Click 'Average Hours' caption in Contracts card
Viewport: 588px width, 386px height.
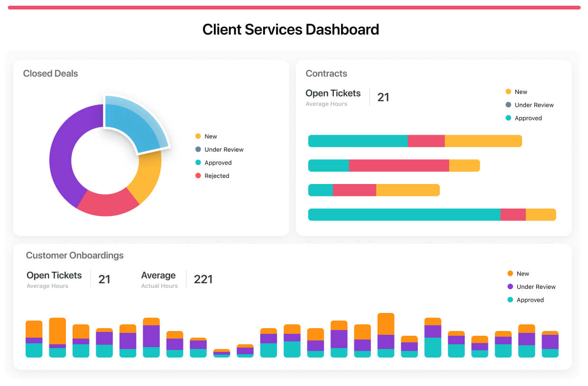[326, 104]
